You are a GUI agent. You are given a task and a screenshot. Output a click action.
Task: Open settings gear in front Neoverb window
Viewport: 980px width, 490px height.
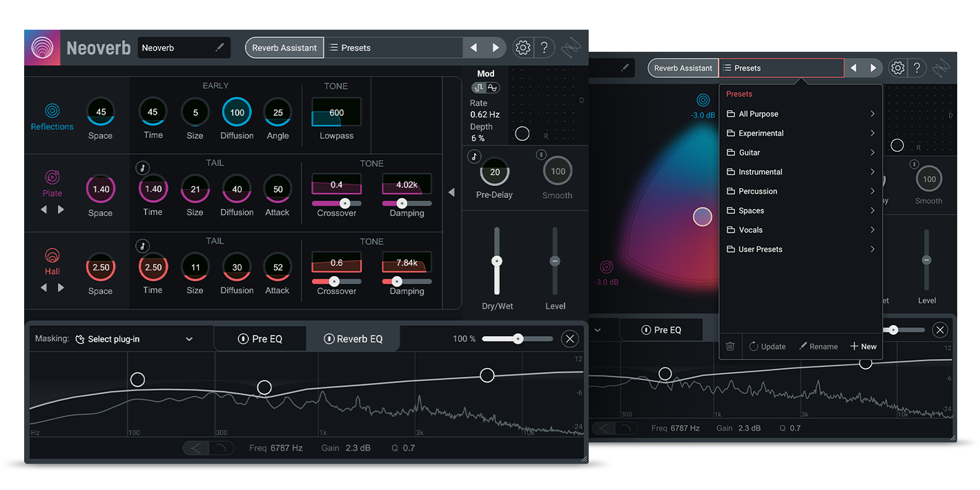pos(523,48)
